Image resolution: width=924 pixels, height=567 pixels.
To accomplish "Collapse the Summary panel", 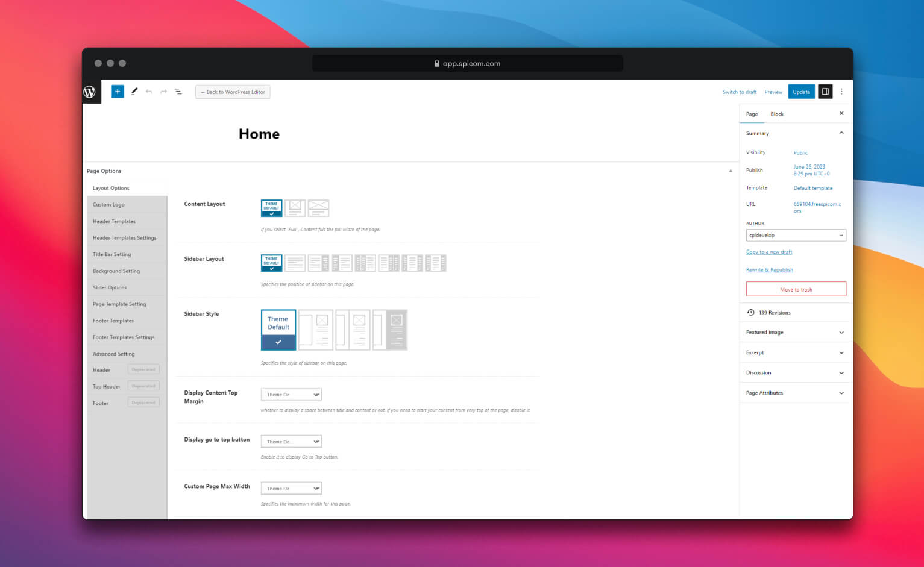I will (841, 133).
